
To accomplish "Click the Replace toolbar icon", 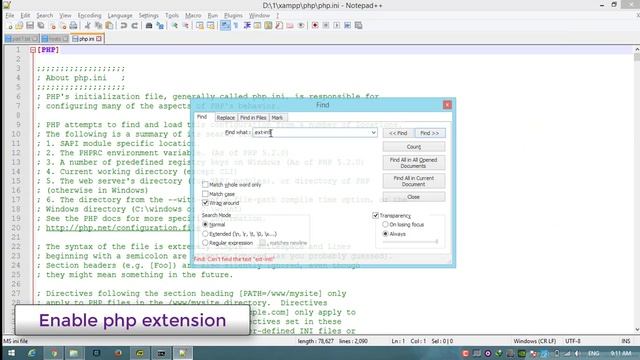I will coord(160,26).
